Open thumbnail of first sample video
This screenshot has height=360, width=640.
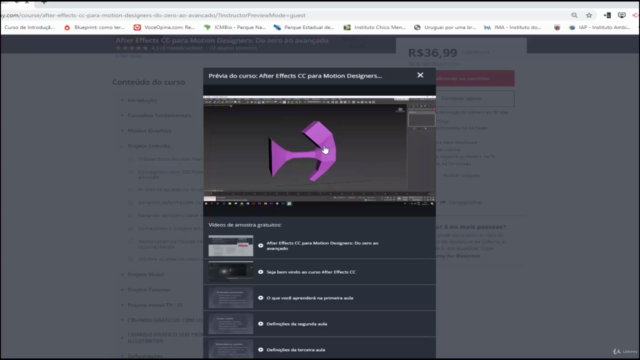coord(231,246)
